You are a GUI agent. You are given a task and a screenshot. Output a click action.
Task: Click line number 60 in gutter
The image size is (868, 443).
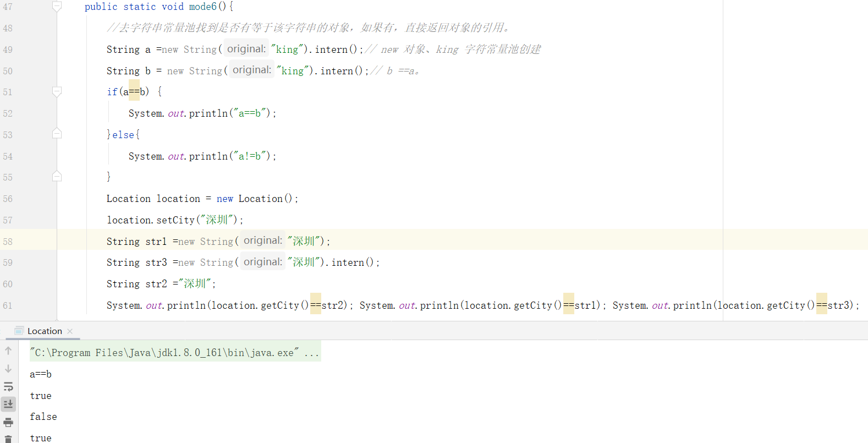coord(8,284)
